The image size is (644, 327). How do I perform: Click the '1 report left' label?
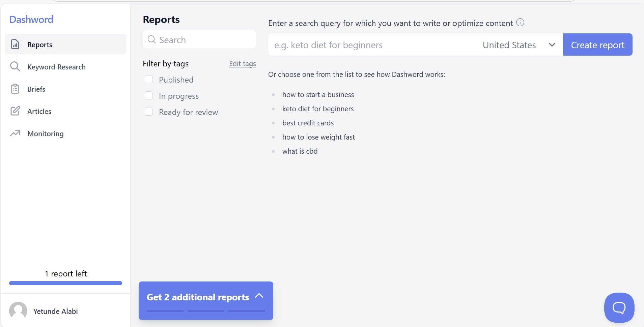[x=66, y=274]
